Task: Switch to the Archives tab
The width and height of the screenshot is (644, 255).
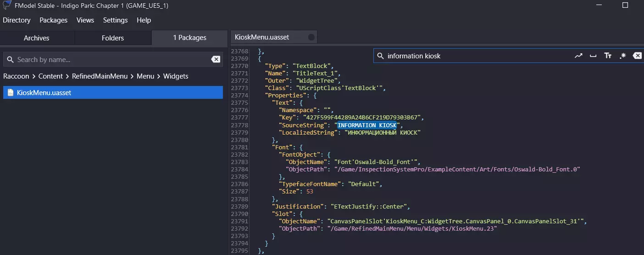Action: pyautogui.click(x=37, y=38)
